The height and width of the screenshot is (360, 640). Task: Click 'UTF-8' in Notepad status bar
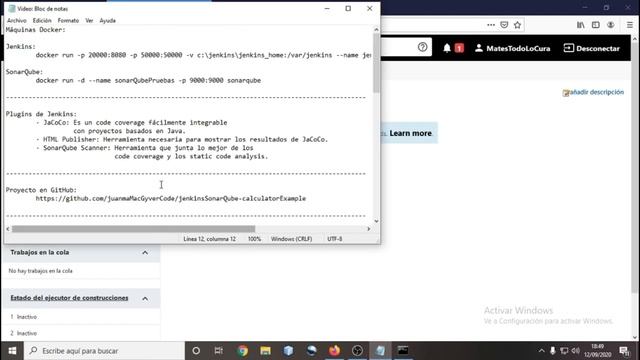335,239
